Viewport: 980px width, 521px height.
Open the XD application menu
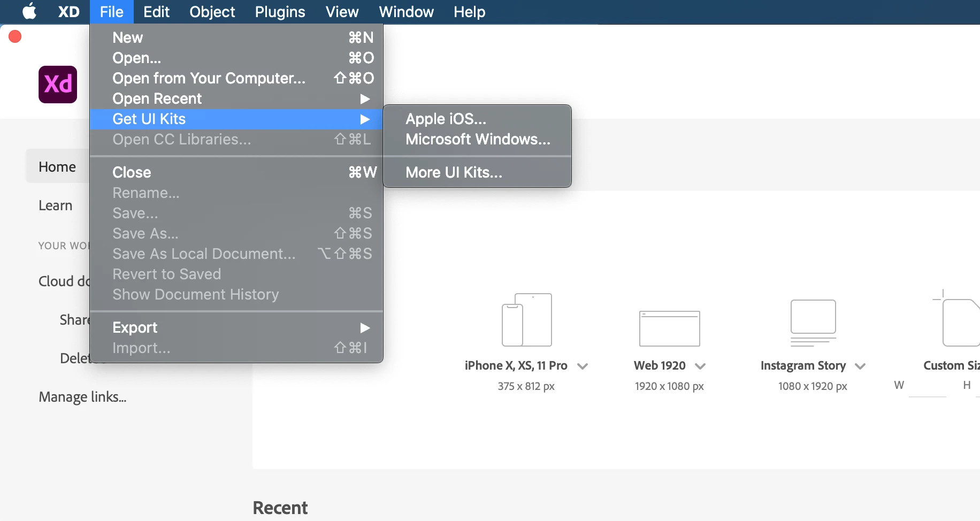(x=68, y=12)
